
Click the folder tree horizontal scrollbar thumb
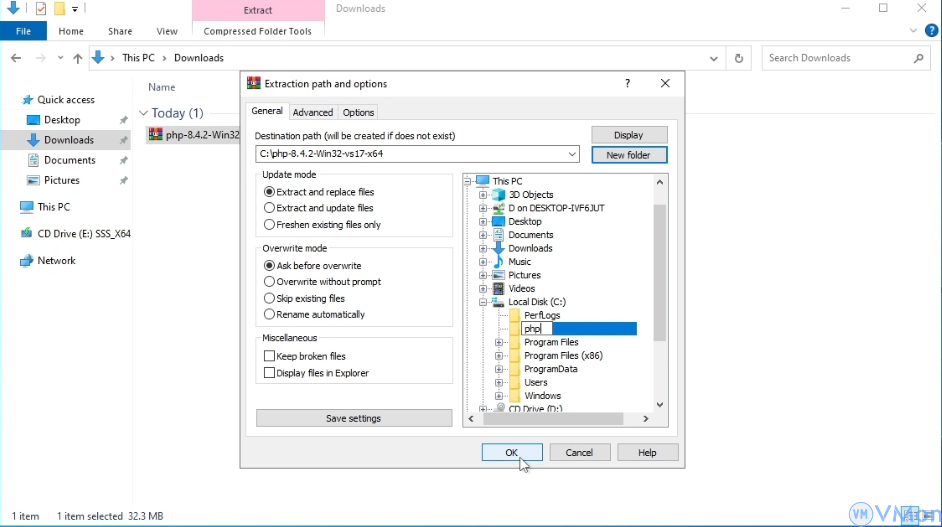tap(553, 419)
